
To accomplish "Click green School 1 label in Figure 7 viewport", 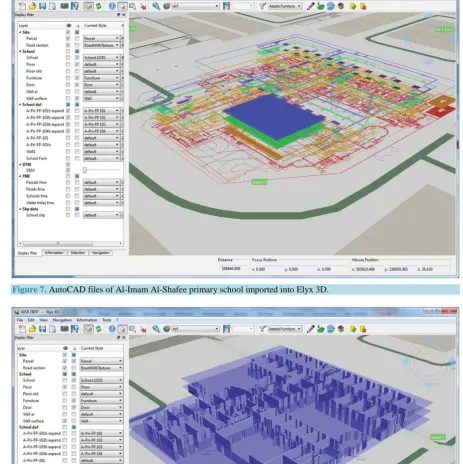I will coord(259,182).
